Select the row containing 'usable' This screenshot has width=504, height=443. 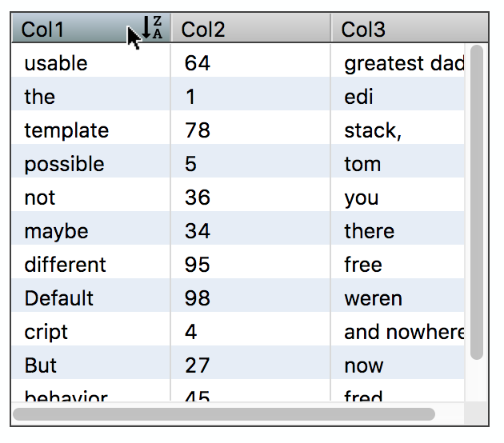point(56,63)
